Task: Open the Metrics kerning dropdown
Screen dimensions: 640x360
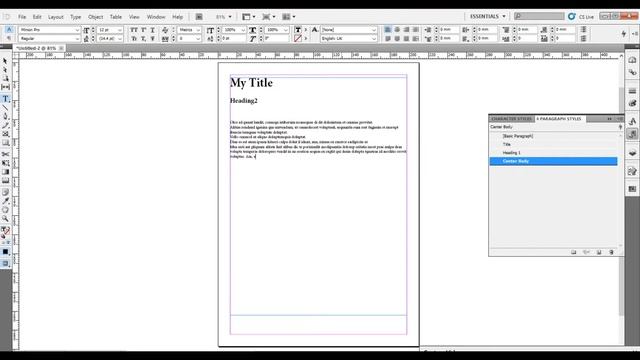Action: tap(198, 30)
